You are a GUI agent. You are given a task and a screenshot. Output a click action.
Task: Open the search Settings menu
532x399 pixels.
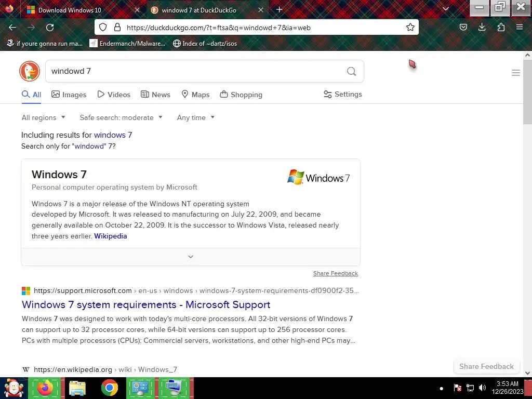click(x=343, y=95)
